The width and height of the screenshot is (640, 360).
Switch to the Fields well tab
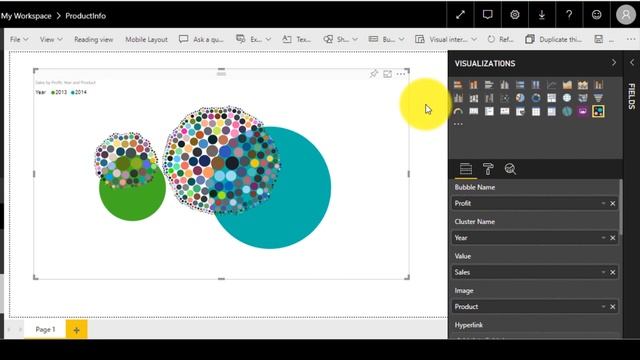click(x=466, y=169)
